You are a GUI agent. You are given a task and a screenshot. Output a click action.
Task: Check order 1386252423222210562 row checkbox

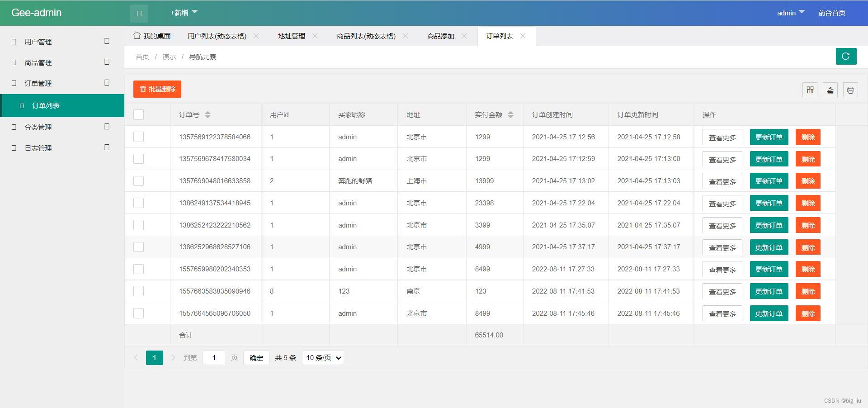click(x=139, y=225)
